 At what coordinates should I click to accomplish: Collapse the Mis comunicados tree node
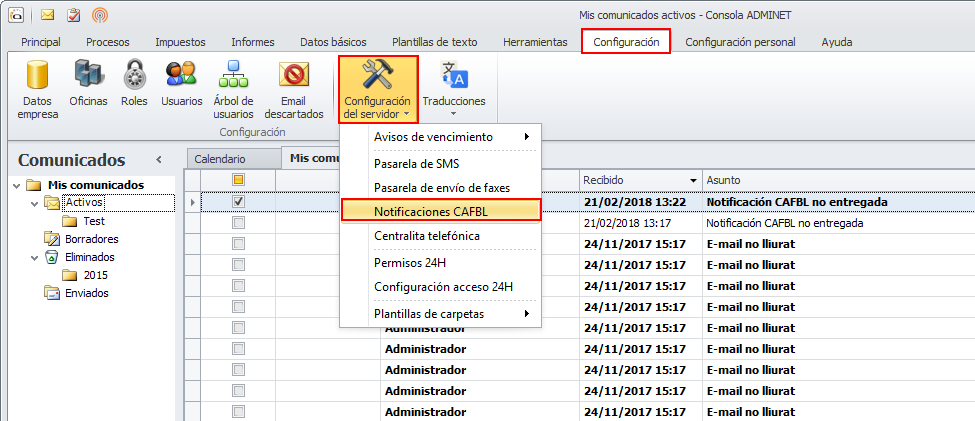click(x=17, y=185)
